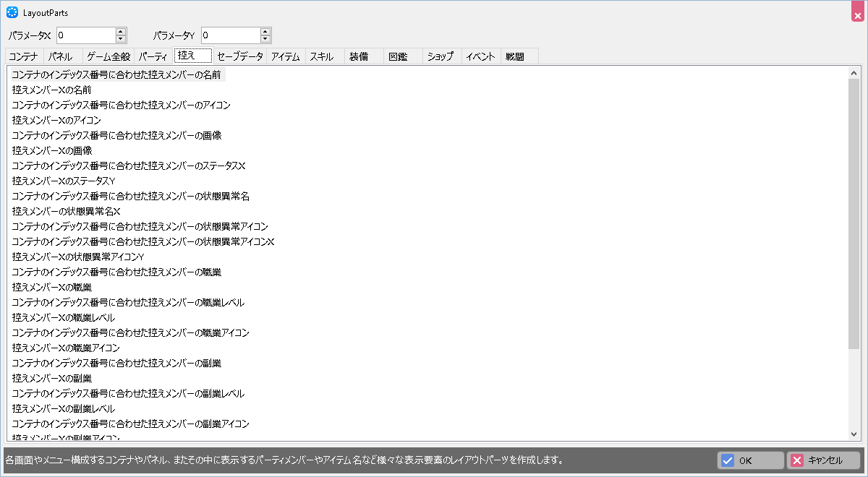Click the LayoutParts app icon in title bar
Viewport: 868px width, 477px height.
(12, 13)
